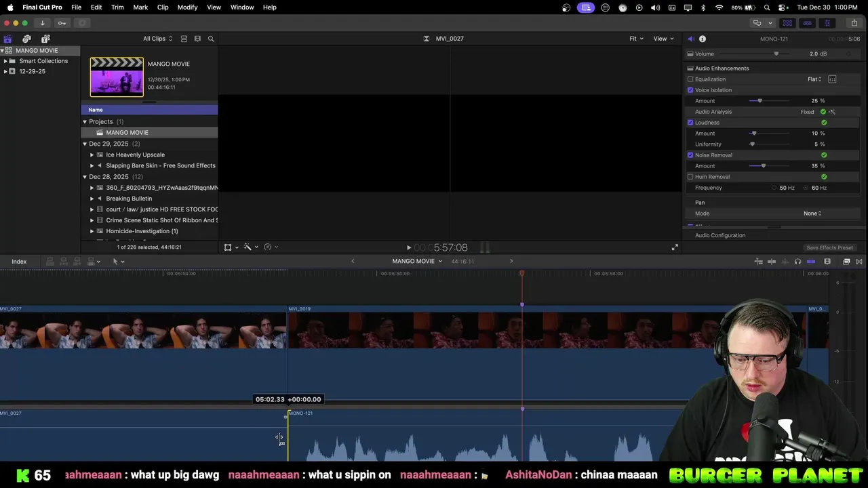Screen dimensions: 868x488
Task: Open the enhancements magic wand menu
Action: point(251,247)
